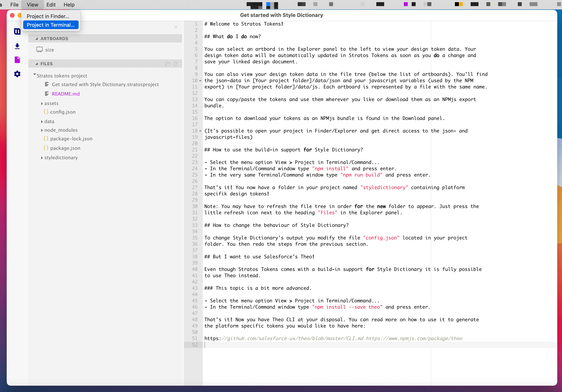Open the purple file Explorer icon
Screen dimensions: 562x392
[17, 60]
